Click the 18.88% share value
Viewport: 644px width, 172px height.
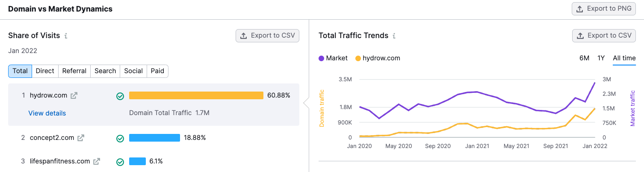click(195, 138)
